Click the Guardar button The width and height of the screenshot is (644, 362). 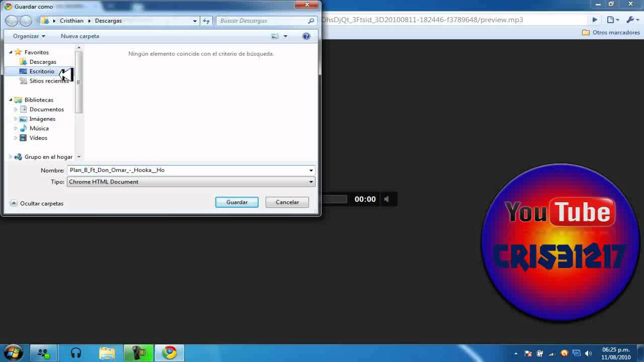[237, 202]
